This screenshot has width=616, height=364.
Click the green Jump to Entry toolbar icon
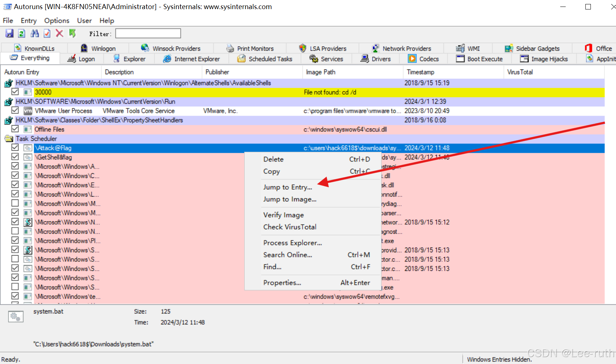[72, 33]
